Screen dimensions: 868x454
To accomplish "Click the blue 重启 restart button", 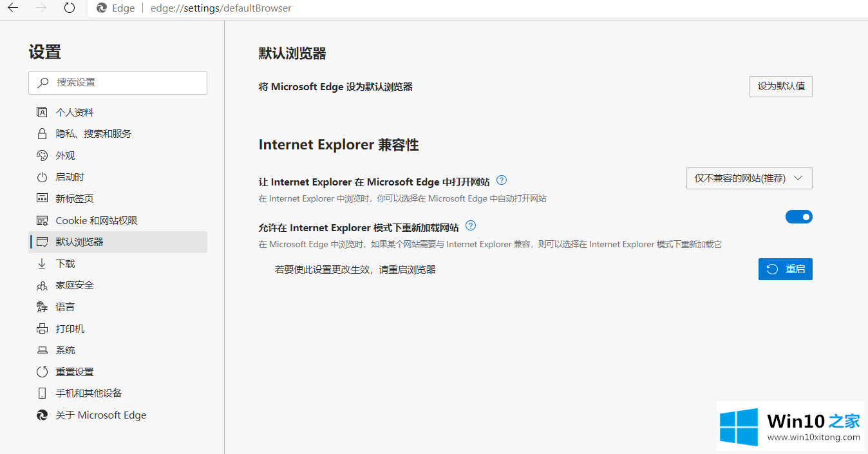I will click(786, 269).
